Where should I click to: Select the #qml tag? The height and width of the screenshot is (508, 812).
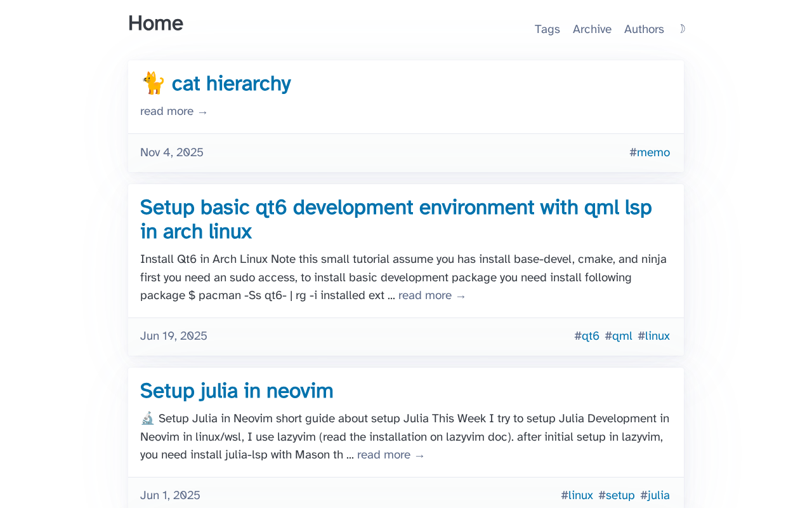[619, 336]
